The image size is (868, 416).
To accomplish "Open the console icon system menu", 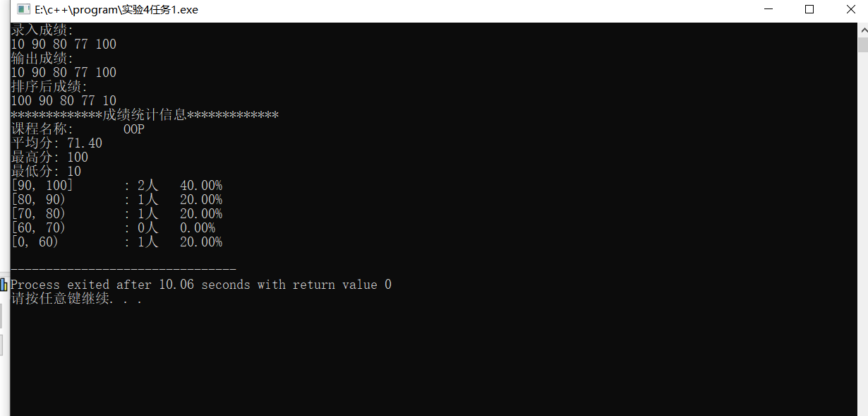I will [23, 10].
